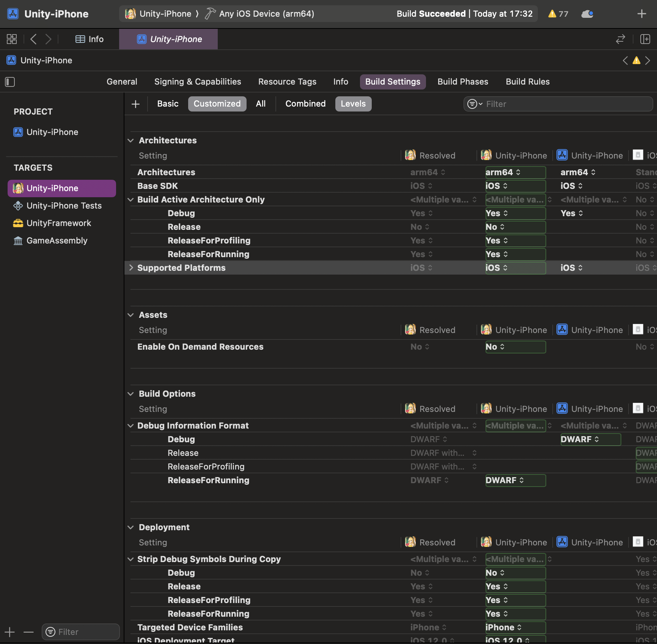
Task: Click the warning triangle showing 77 issues
Action: pos(558,14)
